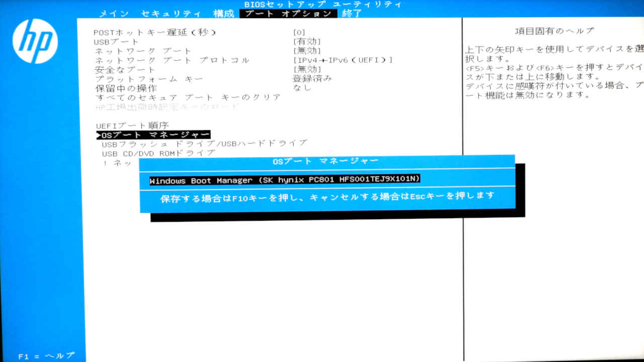Toggle 安全なブート value [無効]
This screenshot has width=644, height=362.
(306, 69)
